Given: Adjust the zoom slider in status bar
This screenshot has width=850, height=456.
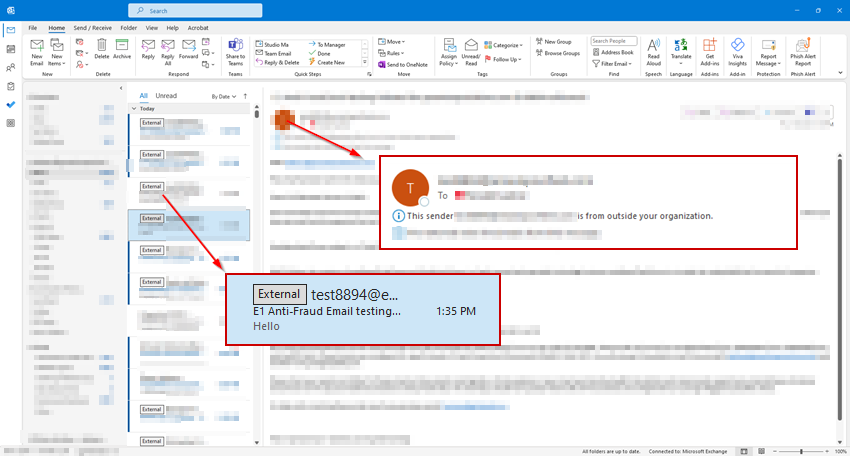Looking at the screenshot, I should [801, 451].
